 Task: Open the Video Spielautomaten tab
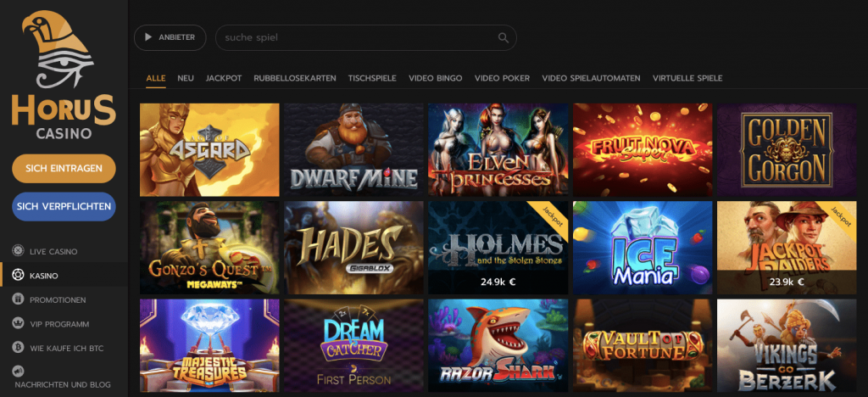point(591,78)
